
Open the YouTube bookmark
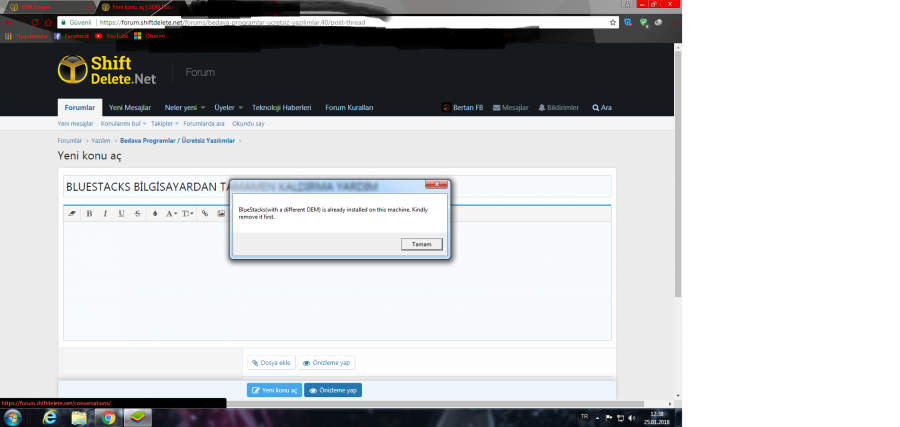112,36
